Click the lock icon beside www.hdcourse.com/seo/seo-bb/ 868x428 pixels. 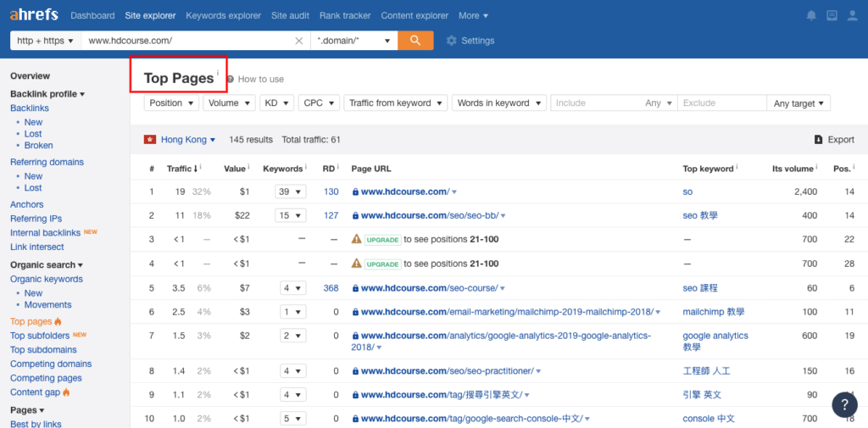(x=355, y=216)
